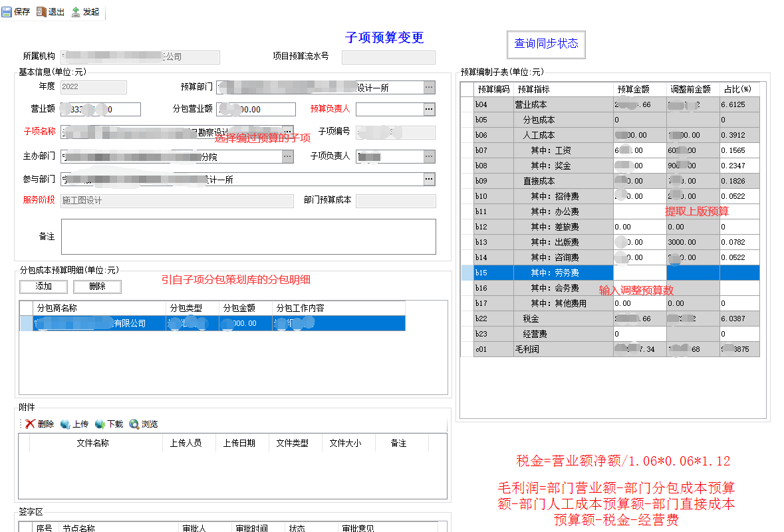Click the 部门预算成本 field
This screenshot has height=532, width=784.
click(396, 201)
